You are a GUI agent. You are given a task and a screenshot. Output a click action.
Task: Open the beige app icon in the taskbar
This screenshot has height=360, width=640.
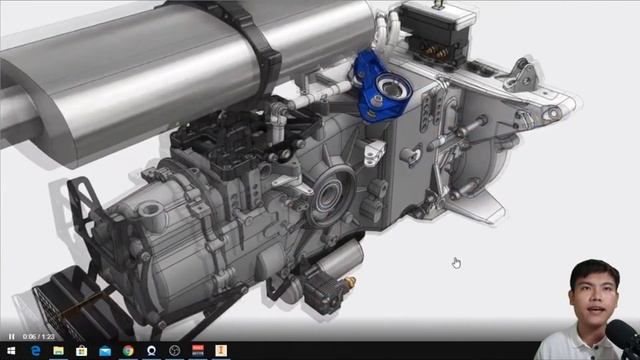point(221,350)
